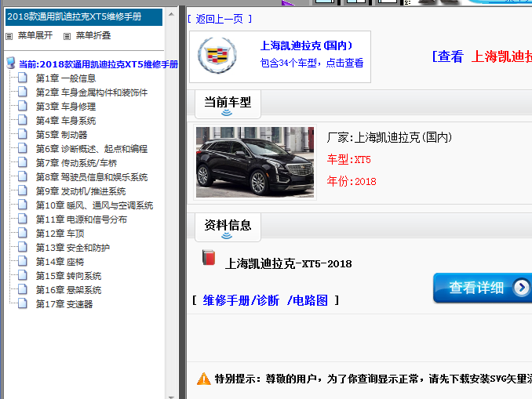
Task: Select 第12章 车顶 chapter
Action: [60, 234]
